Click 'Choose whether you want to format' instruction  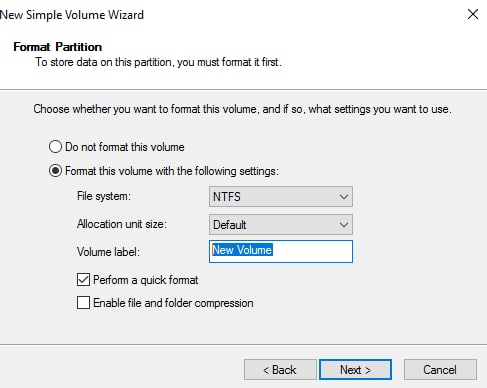coord(243,109)
